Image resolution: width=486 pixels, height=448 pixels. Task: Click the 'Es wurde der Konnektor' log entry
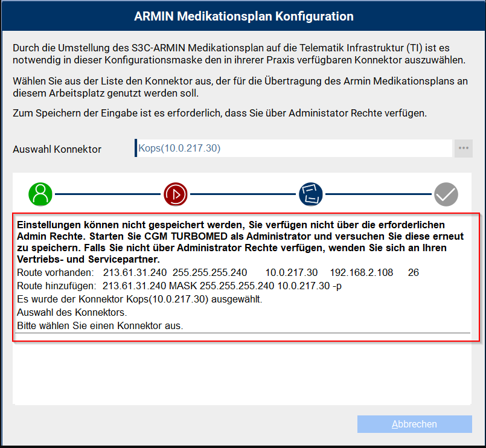coord(139,299)
